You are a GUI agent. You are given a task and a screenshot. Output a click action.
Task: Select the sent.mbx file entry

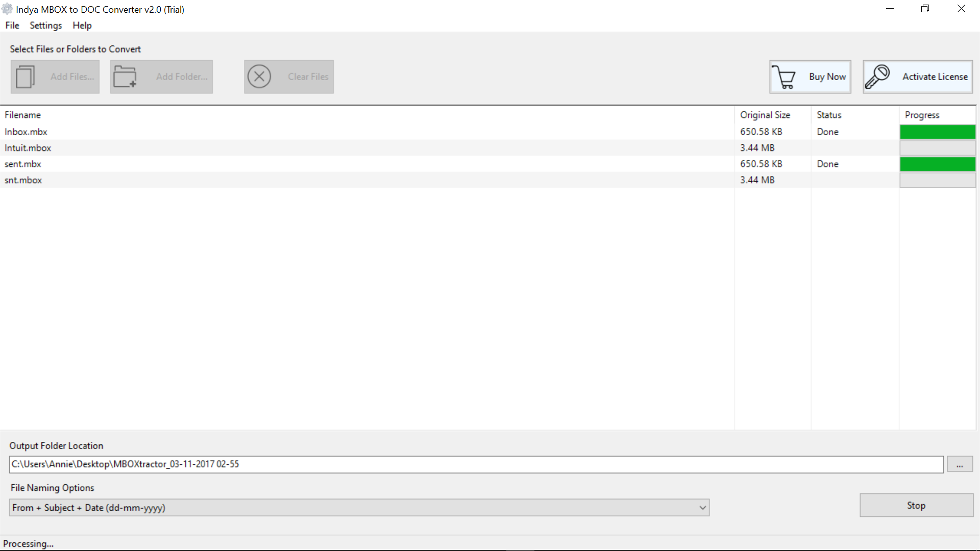23,163
